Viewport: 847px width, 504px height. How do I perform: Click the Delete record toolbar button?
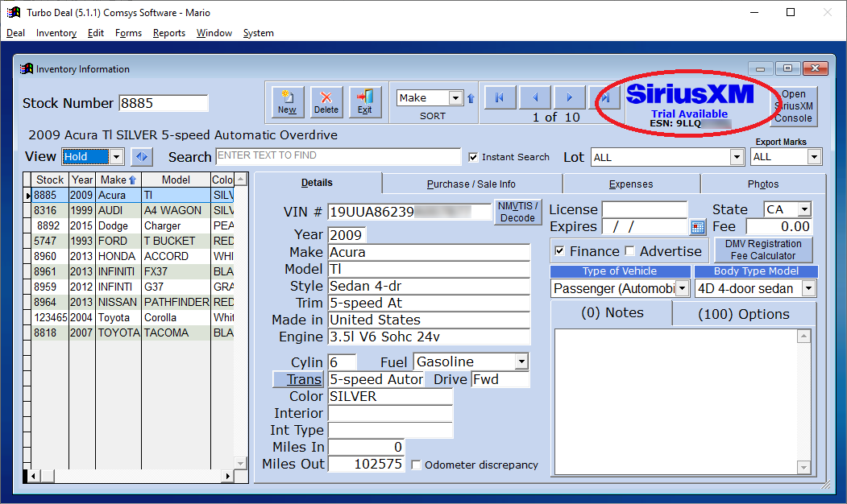326,102
